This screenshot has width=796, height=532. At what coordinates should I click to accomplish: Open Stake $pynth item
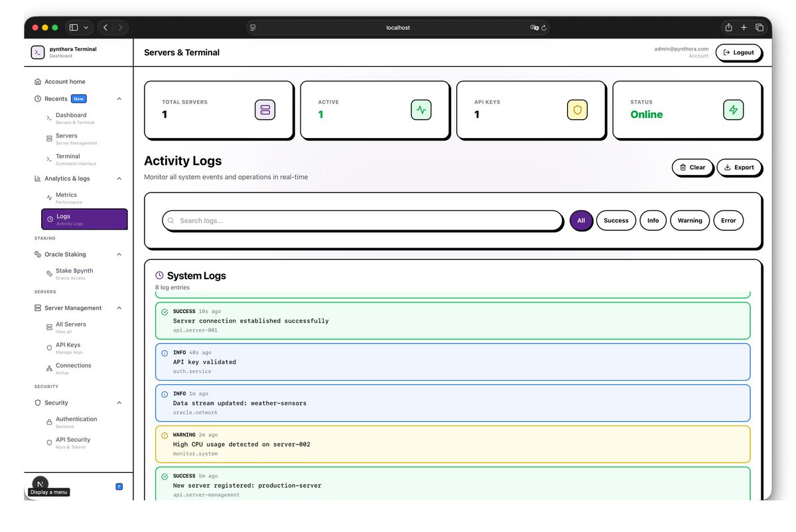point(84,274)
